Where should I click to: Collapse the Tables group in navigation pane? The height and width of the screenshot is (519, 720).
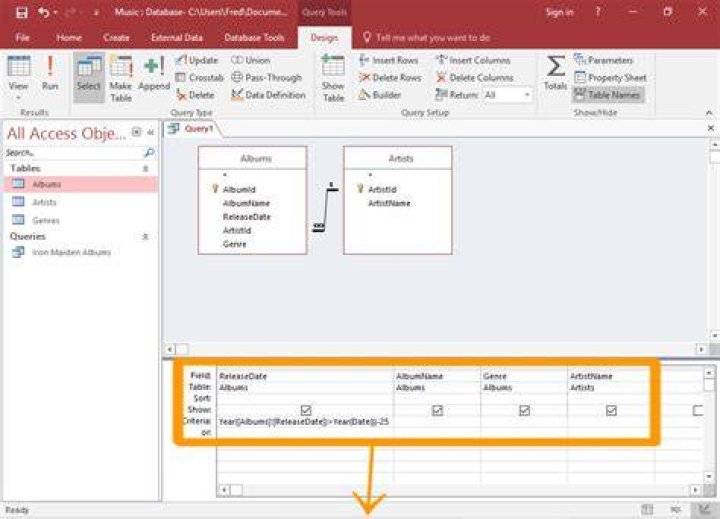145,169
